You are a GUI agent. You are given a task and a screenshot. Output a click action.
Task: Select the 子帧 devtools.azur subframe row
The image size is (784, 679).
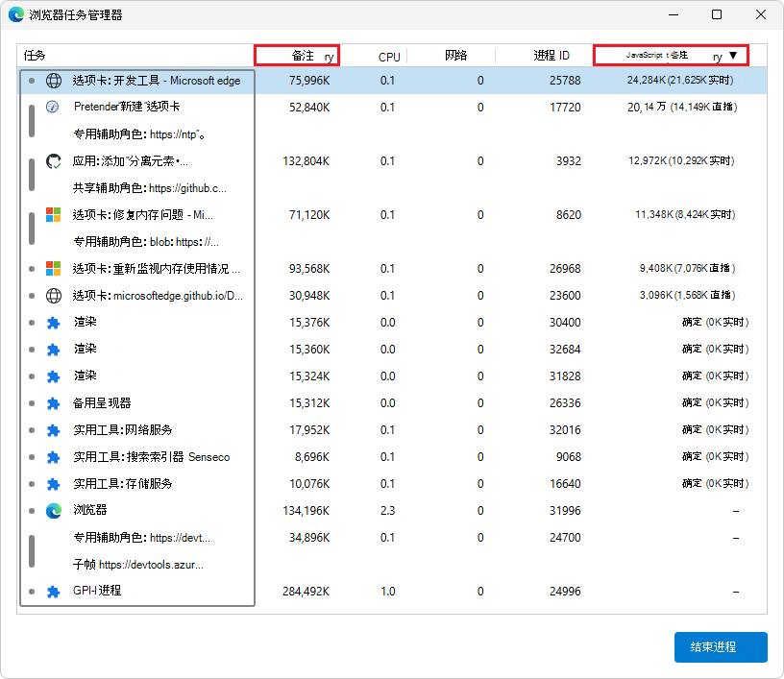pos(138,565)
